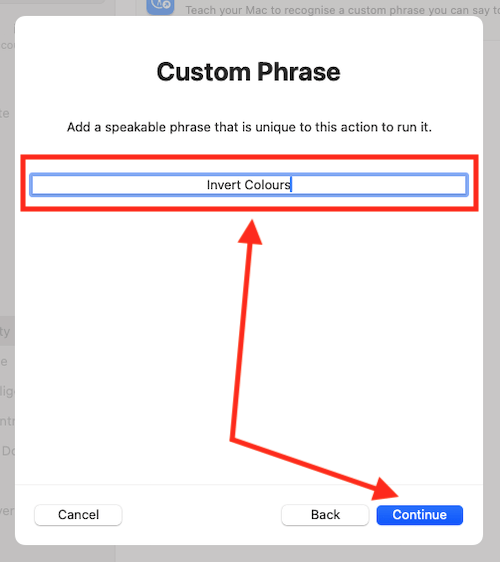Focus the Invert Colours phrase field
The width and height of the screenshot is (500, 562).
(249, 185)
